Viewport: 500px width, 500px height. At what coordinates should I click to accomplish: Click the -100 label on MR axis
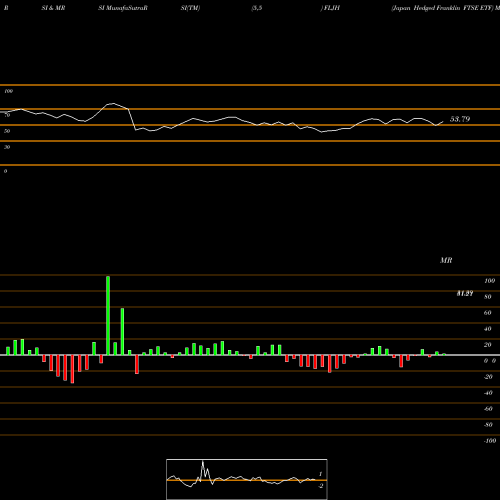point(490,441)
